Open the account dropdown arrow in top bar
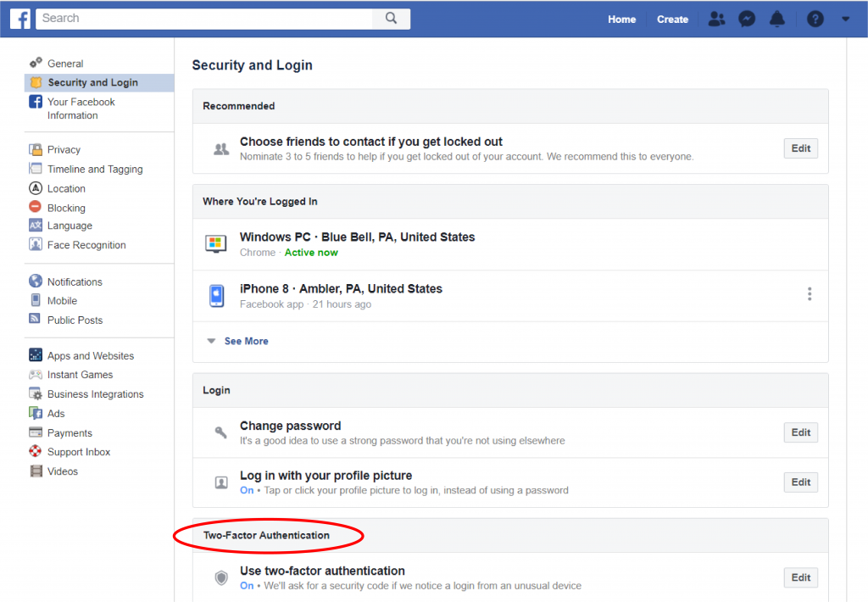868x602 pixels. point(845,20)
